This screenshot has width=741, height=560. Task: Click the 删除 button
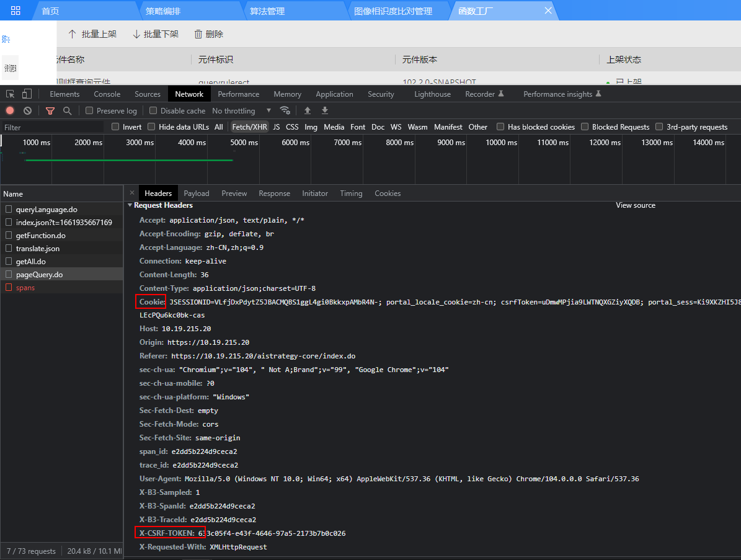[x=209, y=34]
